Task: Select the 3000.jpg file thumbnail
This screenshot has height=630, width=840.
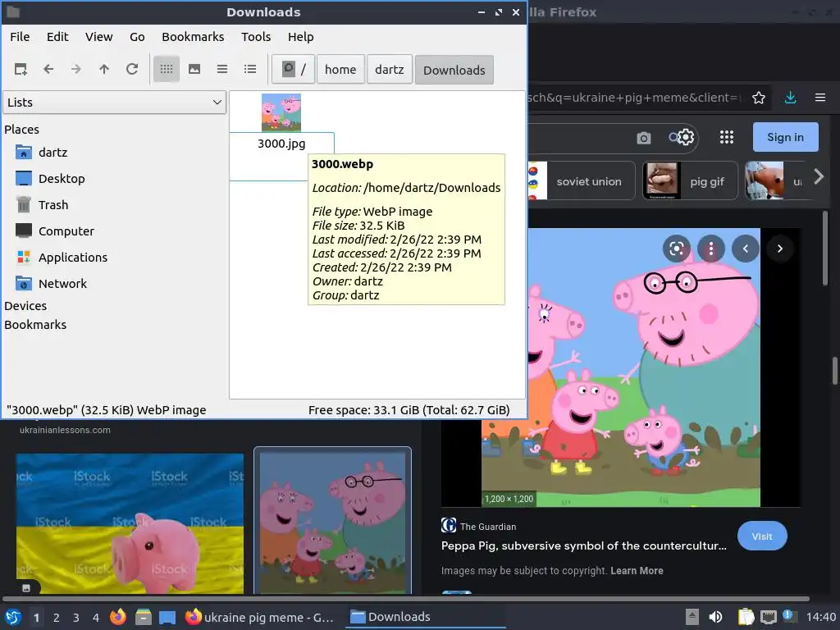Action: click(x=281, y=112)
